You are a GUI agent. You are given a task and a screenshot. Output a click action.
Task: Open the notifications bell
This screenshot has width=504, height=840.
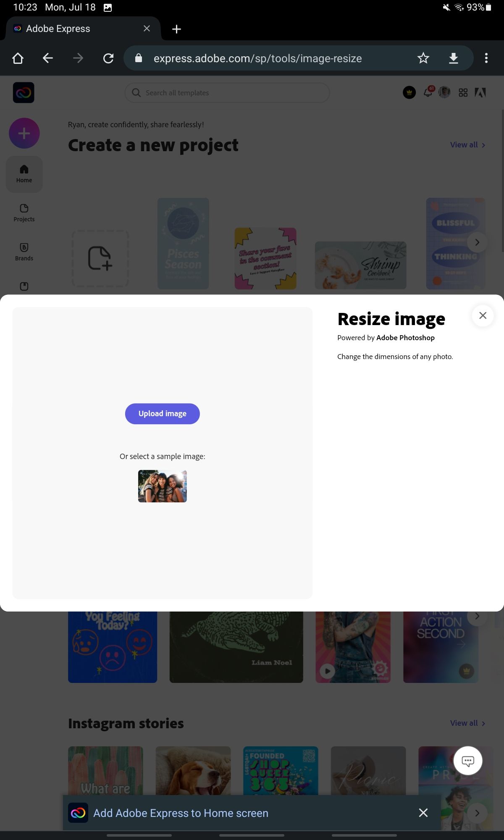click(x=428, y=92)
